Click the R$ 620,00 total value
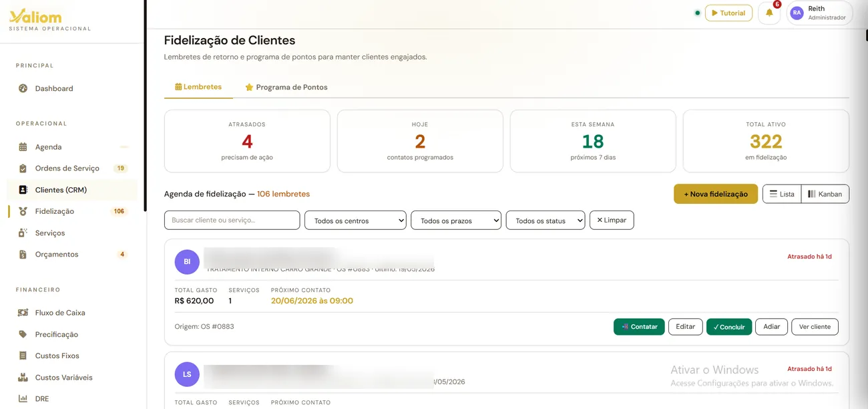 point(194,301)
